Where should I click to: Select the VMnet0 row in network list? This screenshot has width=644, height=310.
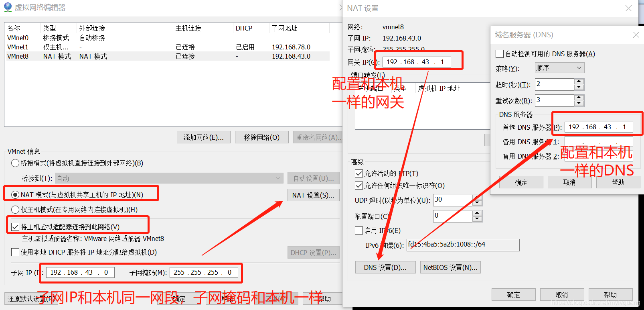coord(167,38)
